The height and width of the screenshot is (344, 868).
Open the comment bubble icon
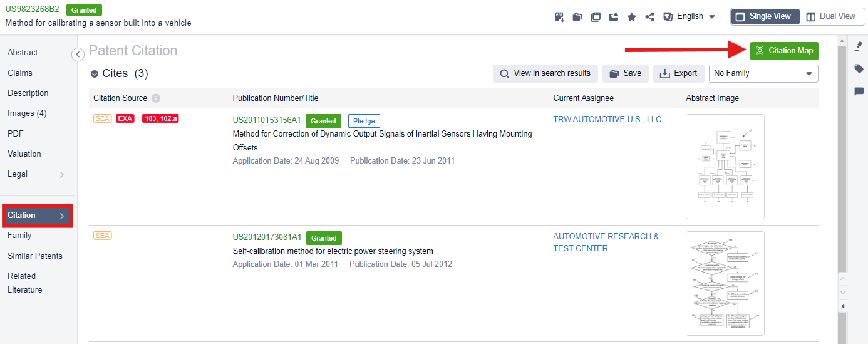pyautogui.click(x=859, y=91)
